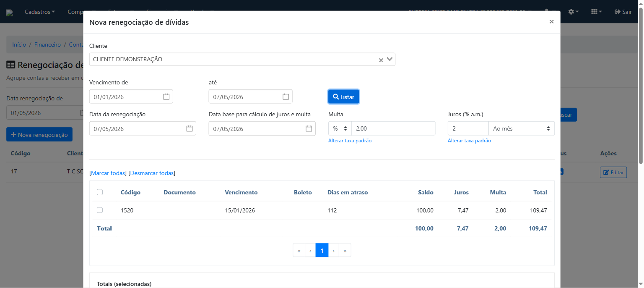Open the Multa type % selector
Screen dimensions: 644x288
340,128
